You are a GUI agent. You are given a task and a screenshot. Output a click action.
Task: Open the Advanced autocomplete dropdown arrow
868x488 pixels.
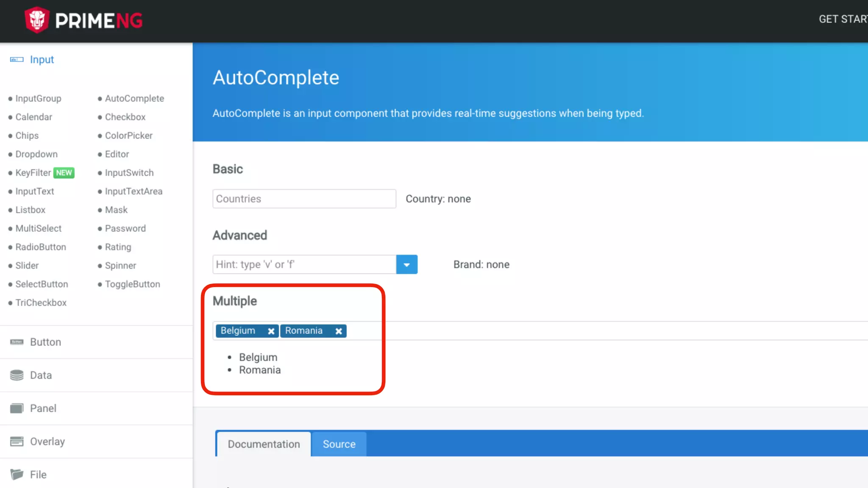(406, 265)
